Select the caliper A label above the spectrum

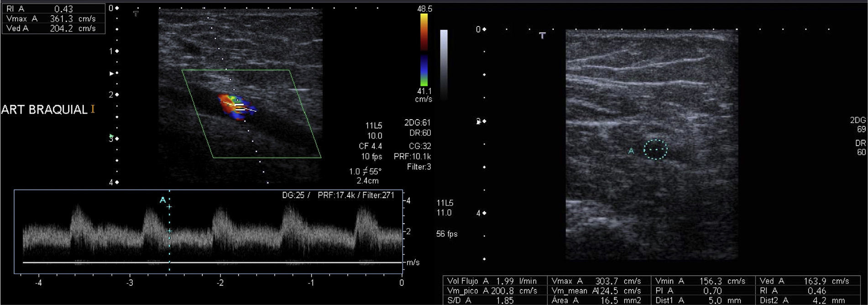coord(162,200)
